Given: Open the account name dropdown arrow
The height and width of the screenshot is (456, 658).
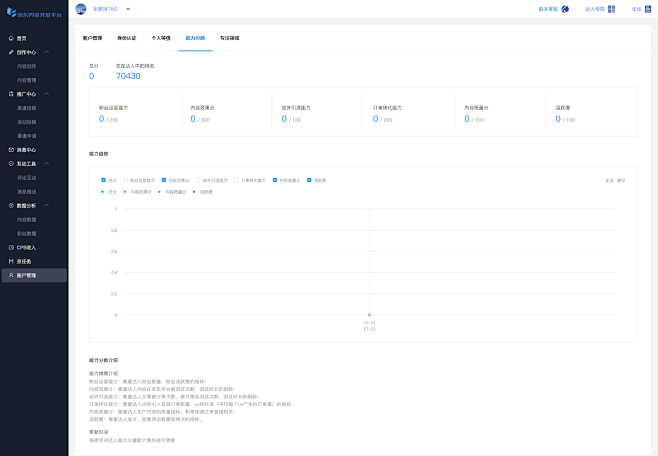Looking at the screenshot, I should (128, 9).
